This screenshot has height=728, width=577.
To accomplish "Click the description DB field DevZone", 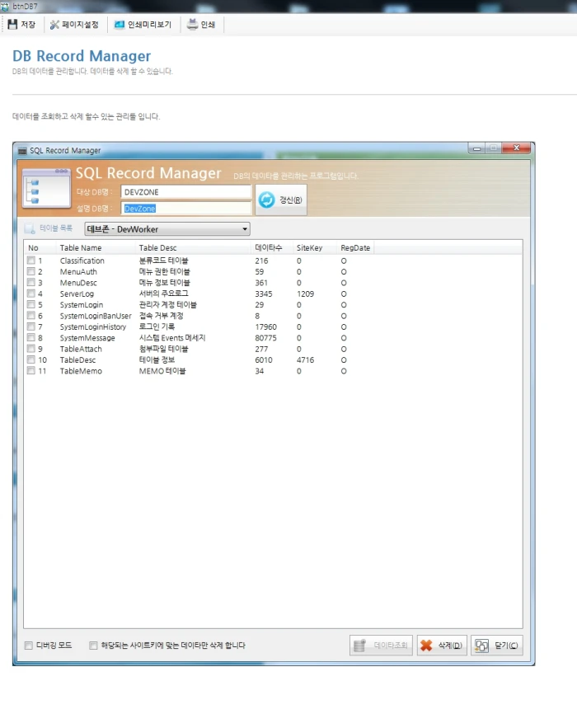I will (x=186, y=209).
